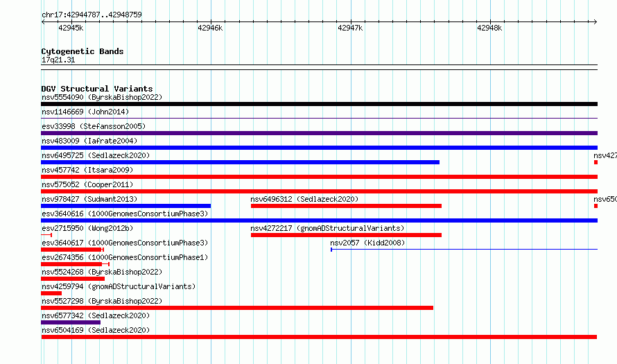Click the nsv5554090 (ByrskaBishop2022) label
This screenshot has width=617, height=364.
coord(102,97)
